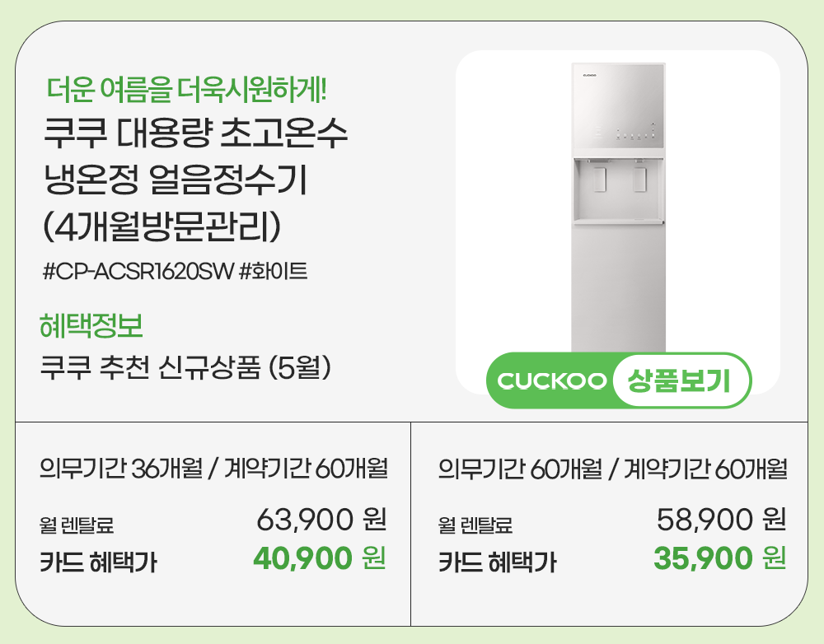The image size is (824, 644).
Task: Click the 40,900 원 card benefit price
Action: coord(320,558)
